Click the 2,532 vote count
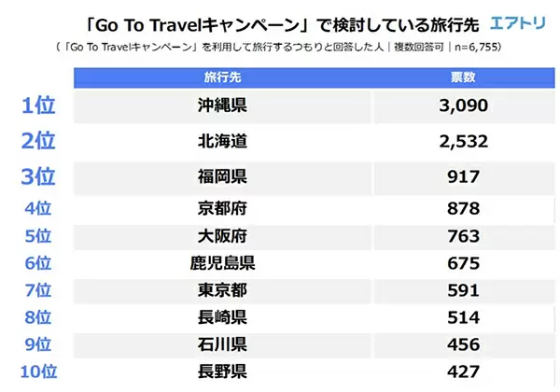 click(463, 141)
